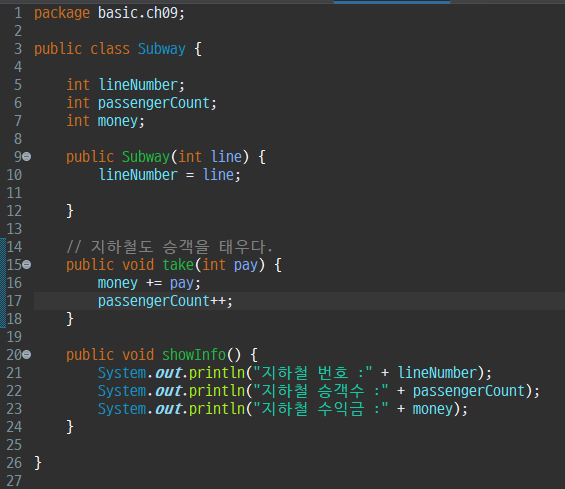Click passengerCount argument on line 22

(x=469, y=392)
